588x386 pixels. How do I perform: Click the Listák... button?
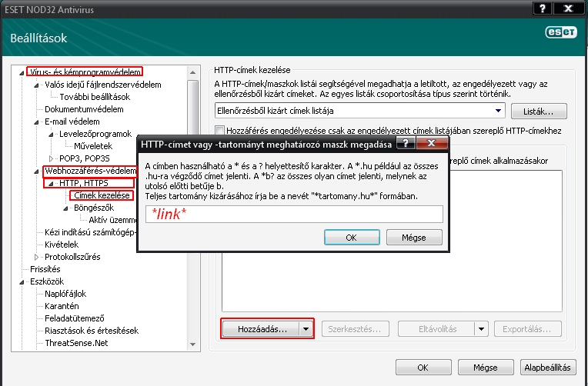539,111
